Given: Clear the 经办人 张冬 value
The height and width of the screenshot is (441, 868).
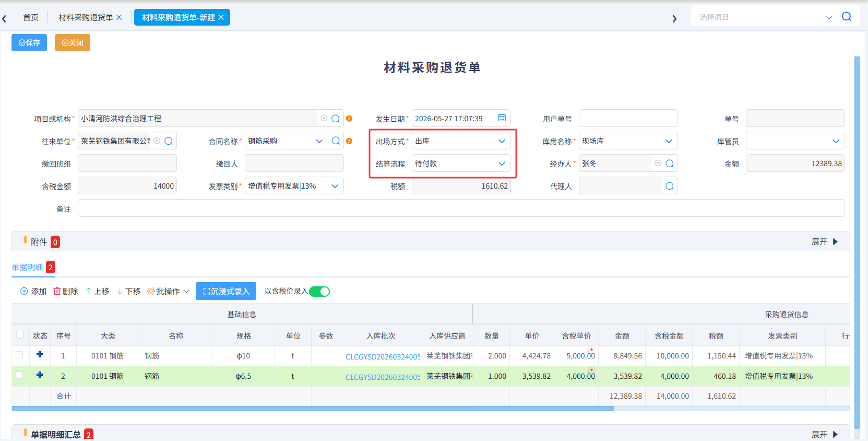Looking at the screenshot, I should tap(658, 163).
